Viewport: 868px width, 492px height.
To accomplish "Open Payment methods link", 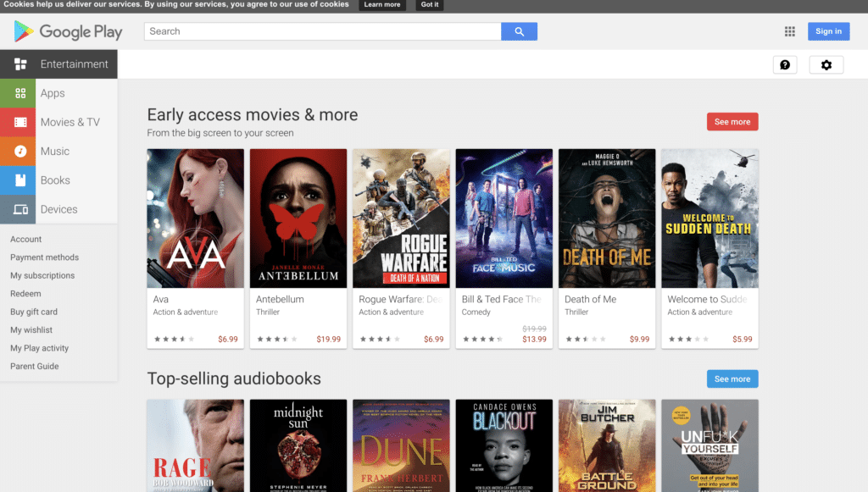I will [x=44, y=257].
